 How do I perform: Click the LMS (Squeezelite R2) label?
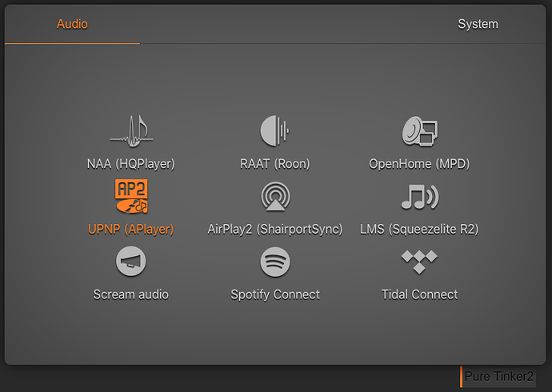(x=419, y=230)
